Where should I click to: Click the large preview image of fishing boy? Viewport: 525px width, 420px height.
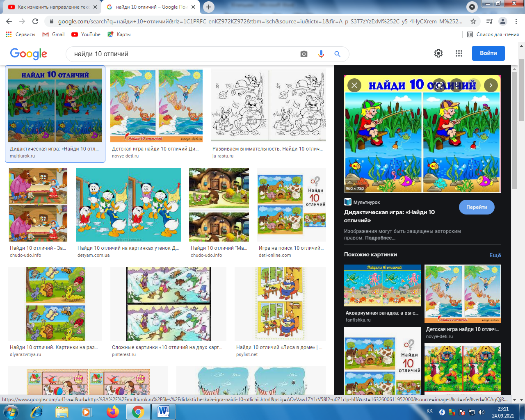422,134
